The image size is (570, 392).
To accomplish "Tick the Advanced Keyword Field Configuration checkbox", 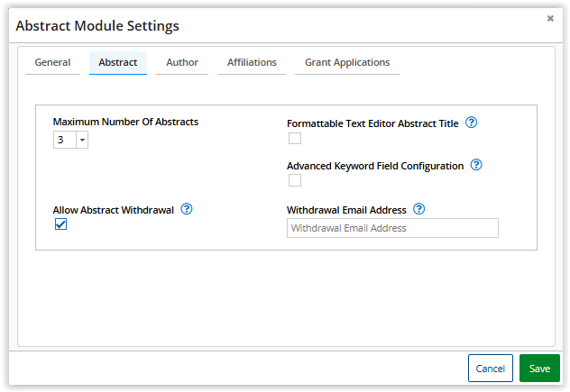I will [x=295, y=180].
